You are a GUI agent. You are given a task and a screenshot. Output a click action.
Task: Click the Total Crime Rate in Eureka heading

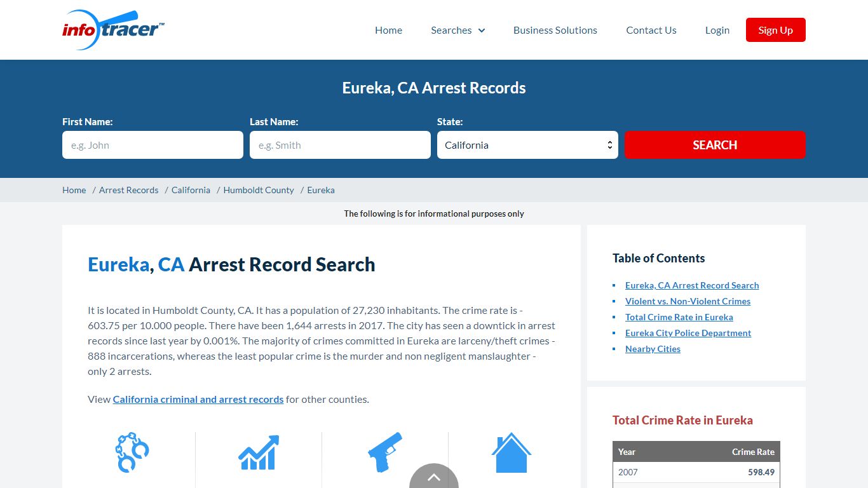tap(682, 420)
